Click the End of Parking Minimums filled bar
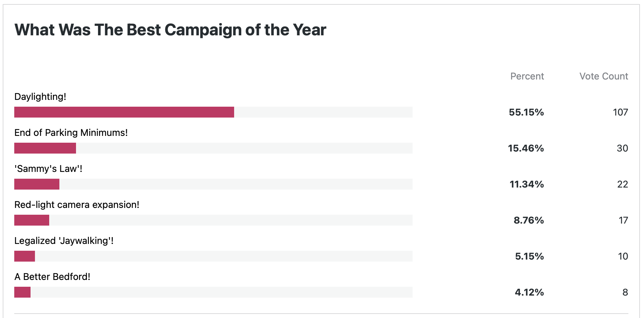Screen dimensions: 644x318 45,148
